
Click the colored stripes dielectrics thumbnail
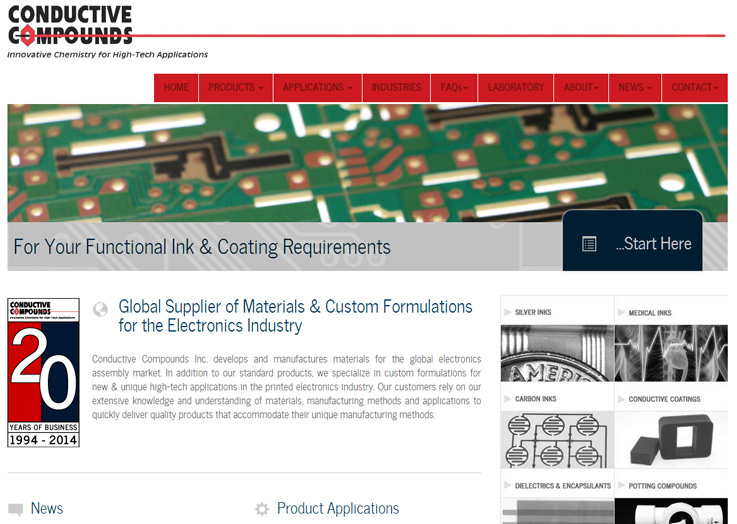point(557,511)
